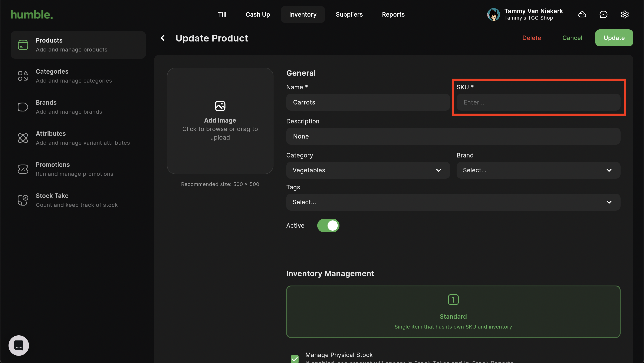The width and height of the screenshot is (644, 363).
Task: Click the Stock Take sidebar icon
Action: (x=23, y=200)
